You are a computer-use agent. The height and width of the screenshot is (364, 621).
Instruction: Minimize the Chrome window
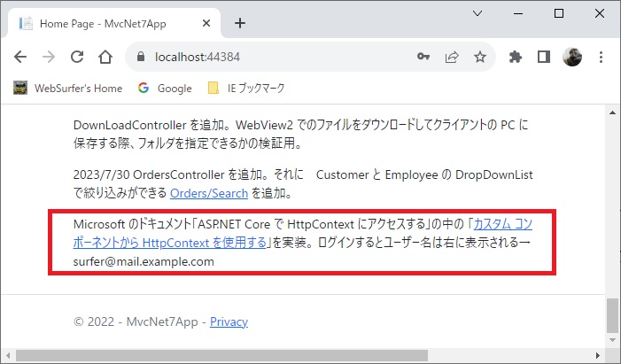(x=518, y=13)
